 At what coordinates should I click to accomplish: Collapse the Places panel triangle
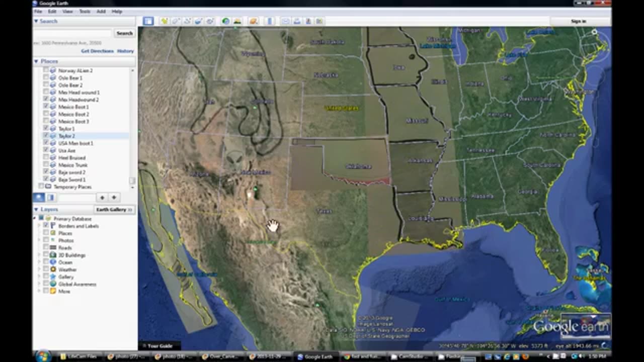pyautogui.click(x=36, y=61)
